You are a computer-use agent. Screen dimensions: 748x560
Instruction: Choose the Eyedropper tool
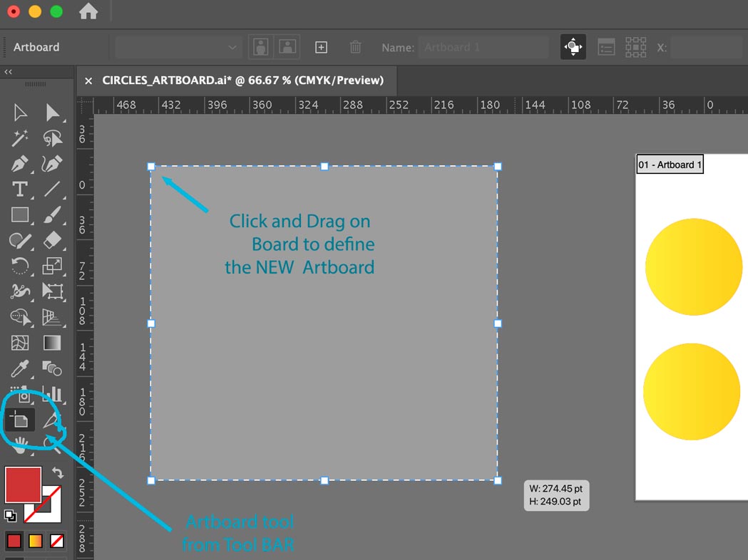pyautogui.click(x=20, y=368)
